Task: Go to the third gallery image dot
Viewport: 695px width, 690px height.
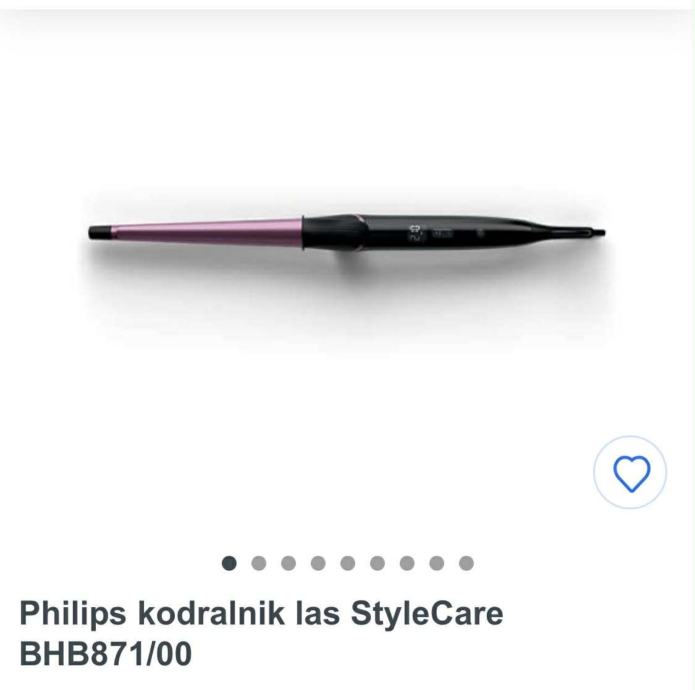Action: tap(289, 563)
